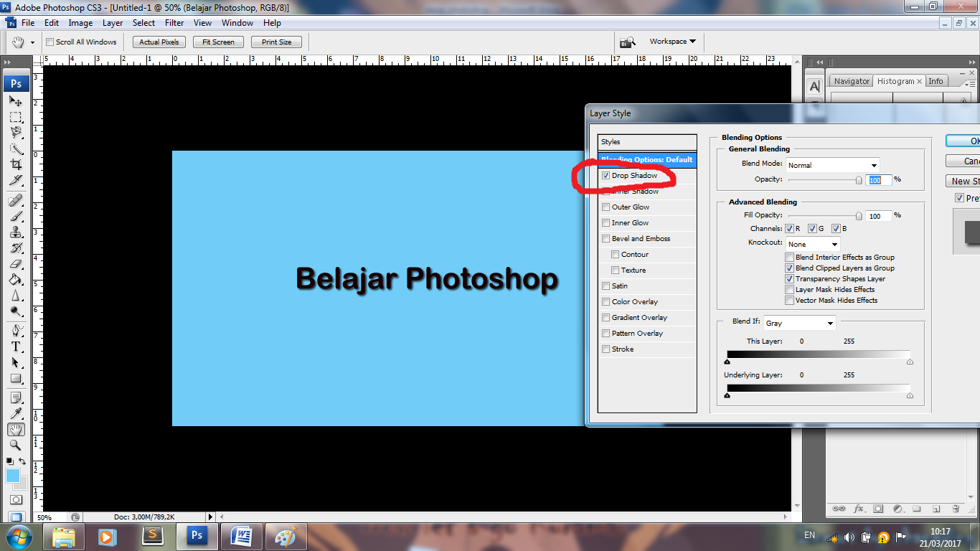The height and width of the screenshot is (551, 980).
Task: Click the Eyedropper tool
Action: [16, 413]
